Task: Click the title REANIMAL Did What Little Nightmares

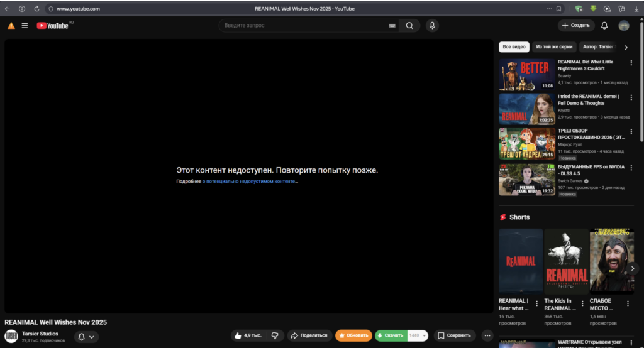Action: coord(586,65)
